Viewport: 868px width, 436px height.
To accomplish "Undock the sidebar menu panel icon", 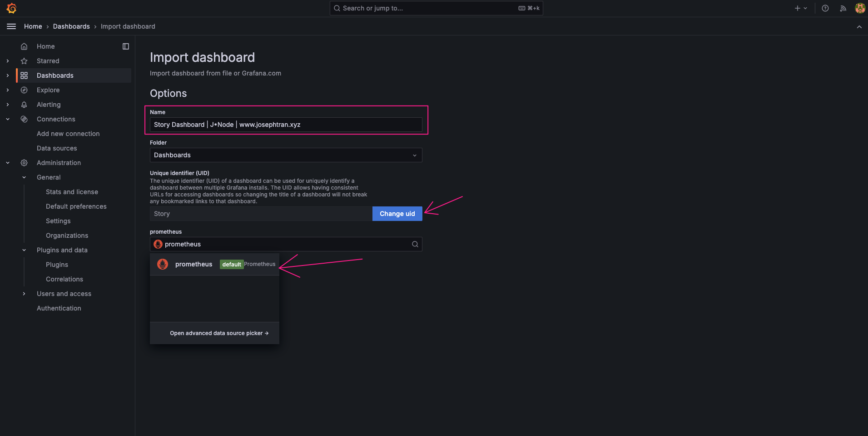I will click(x=126, y=46).
